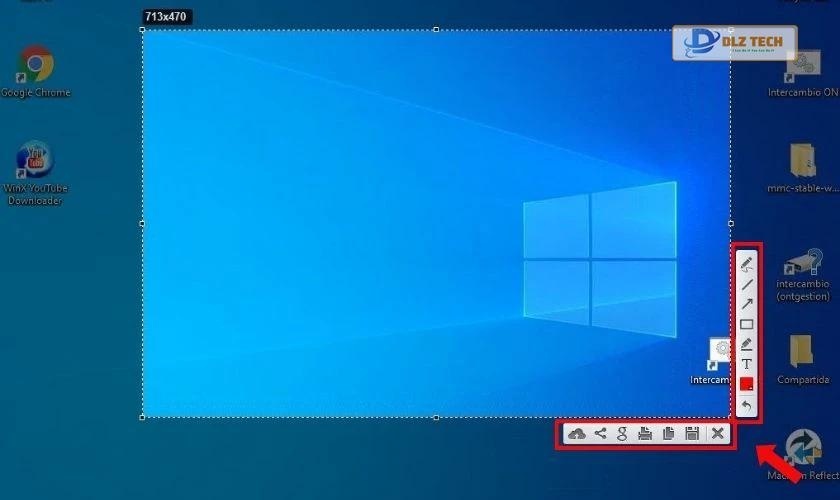This screenshot has width=840, height=500.
Task: Close the Lightshot capture overlay
Action: tap(717, 433)
